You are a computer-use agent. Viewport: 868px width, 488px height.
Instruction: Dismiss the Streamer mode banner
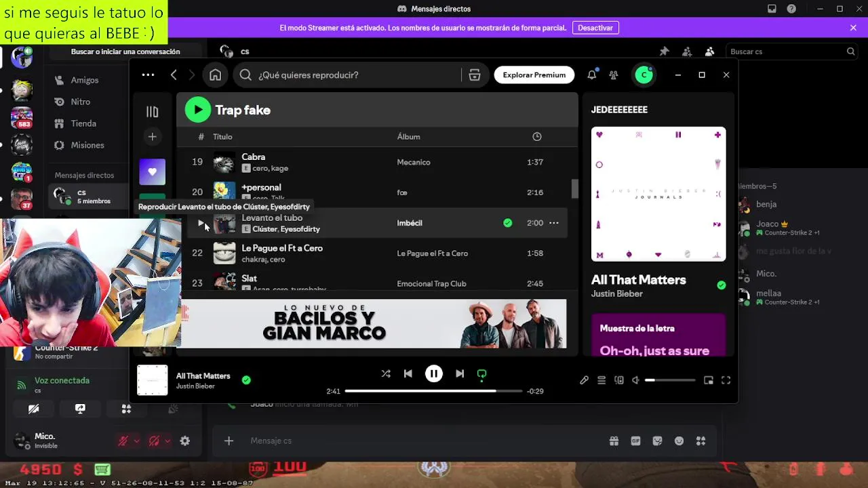853,28
